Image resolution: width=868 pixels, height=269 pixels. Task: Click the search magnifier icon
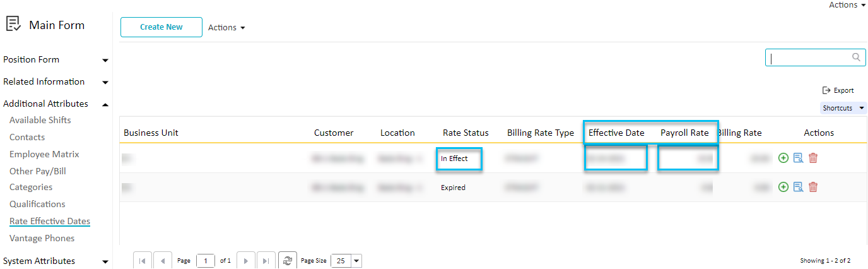click(x=856, y=57)
